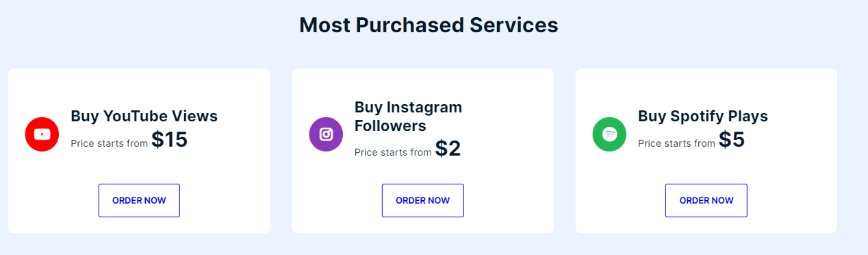This screenshot has height=255, width=868.
Task: Click blank top area of Spotify card
Action: [706, 84]
